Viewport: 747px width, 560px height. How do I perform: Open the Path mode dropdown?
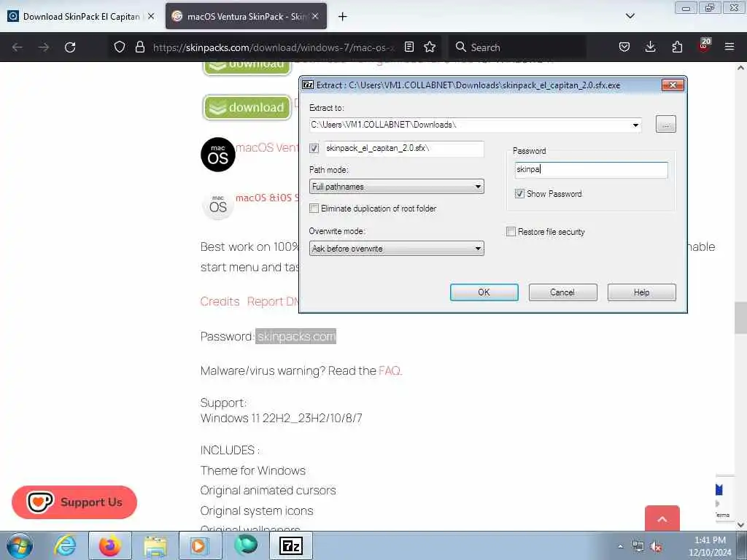point(396,186)
